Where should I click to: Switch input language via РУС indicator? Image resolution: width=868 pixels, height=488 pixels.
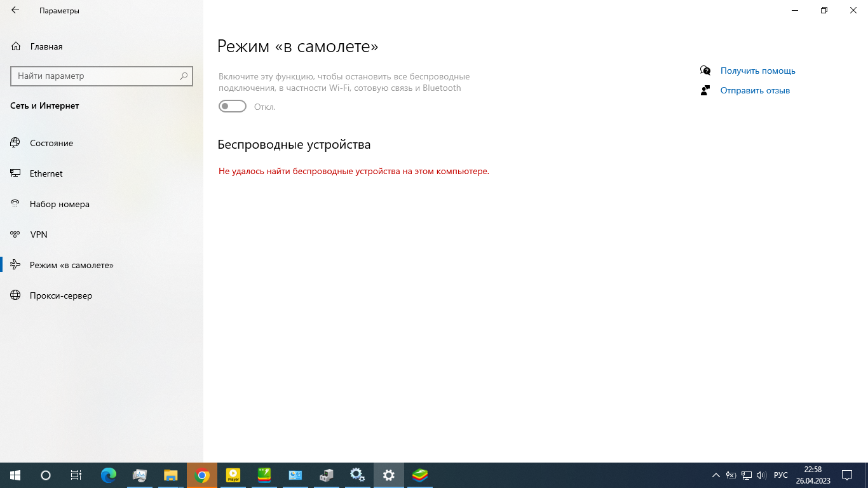[x=781, y=475]
